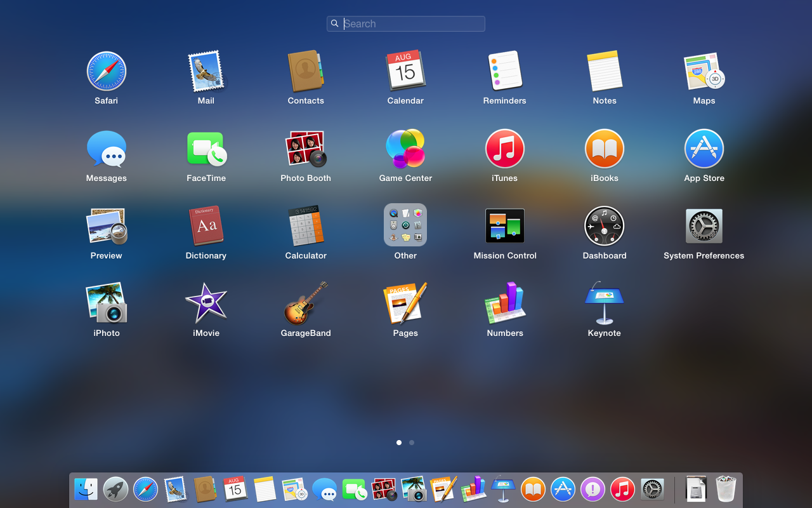Launch Numbers from the Launchpad grid
Image resolution: width=812 pixels, height=508 pixels.
(505, 304)
